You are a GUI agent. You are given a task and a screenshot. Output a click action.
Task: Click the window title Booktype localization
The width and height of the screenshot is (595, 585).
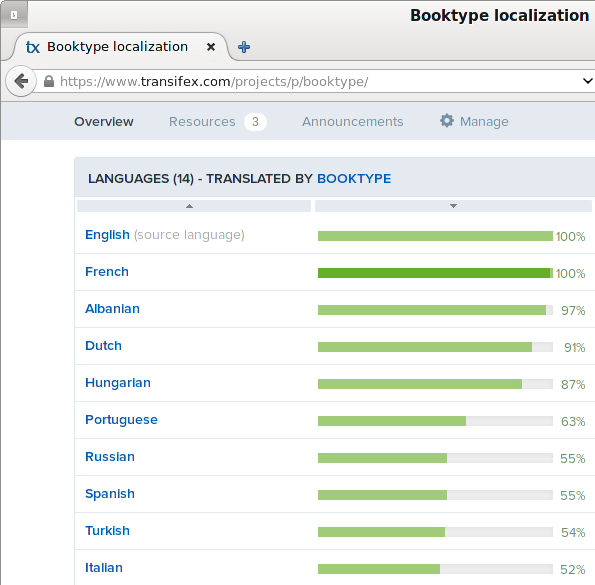[499, 16]
